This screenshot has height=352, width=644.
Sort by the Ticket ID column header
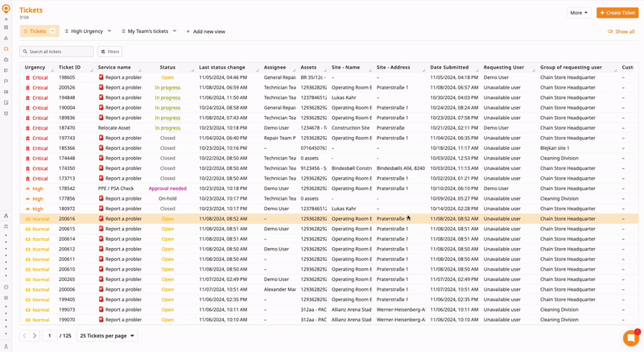click(x=69, y=68)
